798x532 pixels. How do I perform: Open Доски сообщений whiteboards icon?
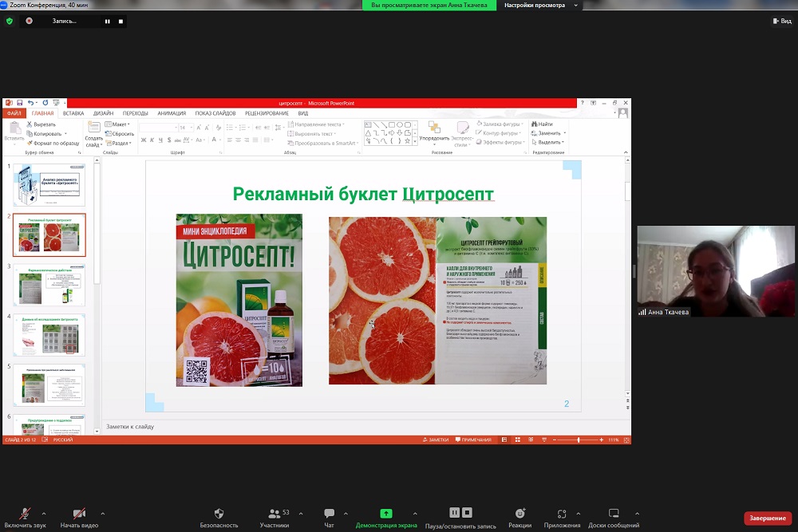click(x=614, y=514)
